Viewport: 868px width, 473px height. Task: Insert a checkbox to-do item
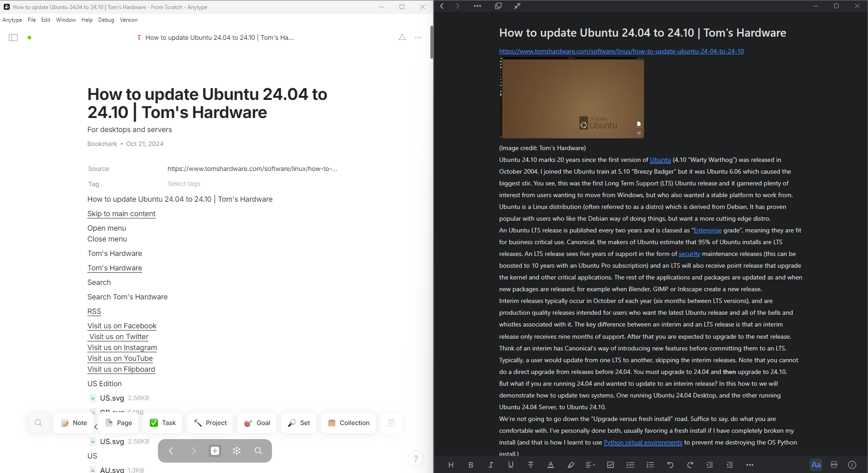[x=610, y=465]
